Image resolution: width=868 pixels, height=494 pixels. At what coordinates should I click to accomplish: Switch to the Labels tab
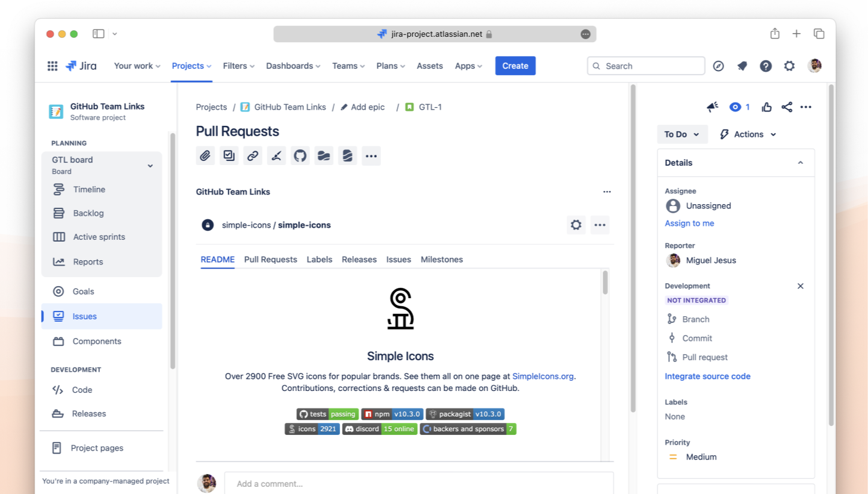[x=320, y=260]
